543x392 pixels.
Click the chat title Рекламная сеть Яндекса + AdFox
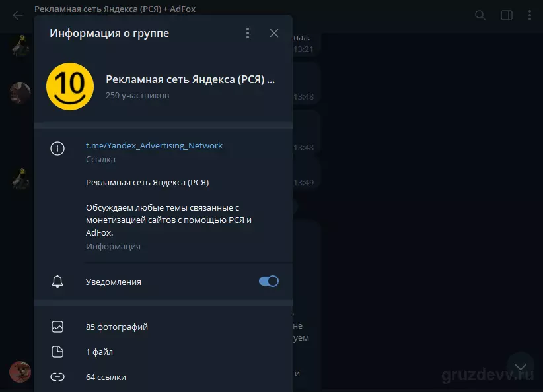pyautogui.click(x=115, y=9)
